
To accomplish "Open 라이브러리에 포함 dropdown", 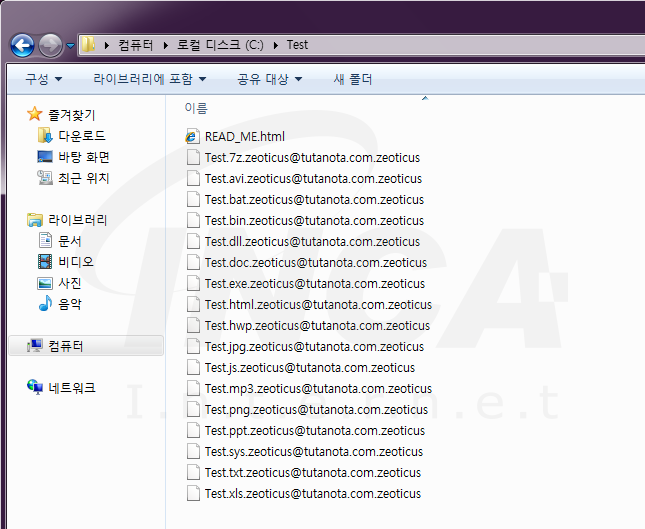I will pos(150,79).
